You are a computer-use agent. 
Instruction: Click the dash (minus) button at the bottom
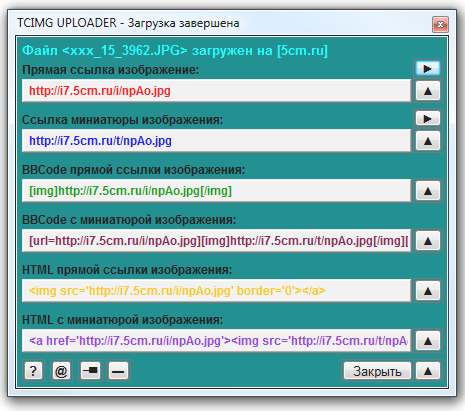point(118,371)
